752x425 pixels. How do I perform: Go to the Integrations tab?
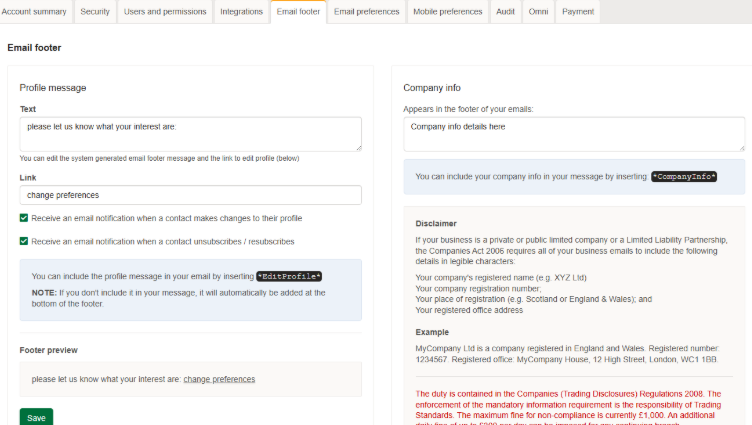click(x=241, y=12)
